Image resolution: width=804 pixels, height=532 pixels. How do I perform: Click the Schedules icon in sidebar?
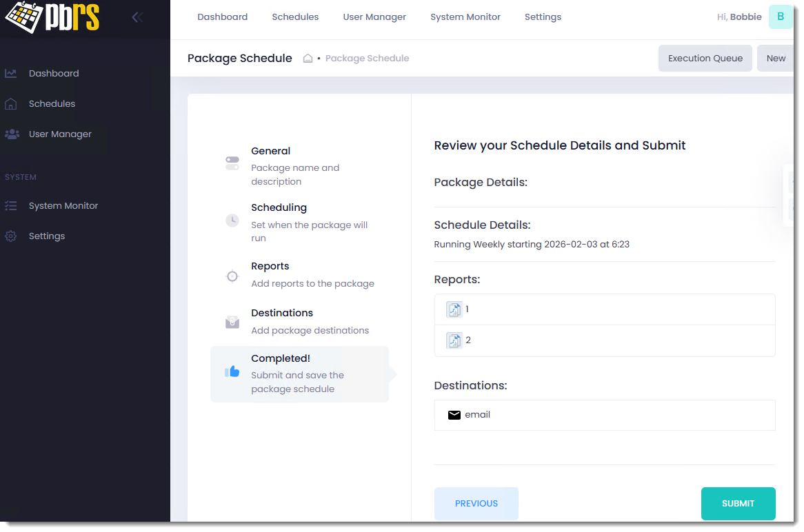(x=11, y=104)
